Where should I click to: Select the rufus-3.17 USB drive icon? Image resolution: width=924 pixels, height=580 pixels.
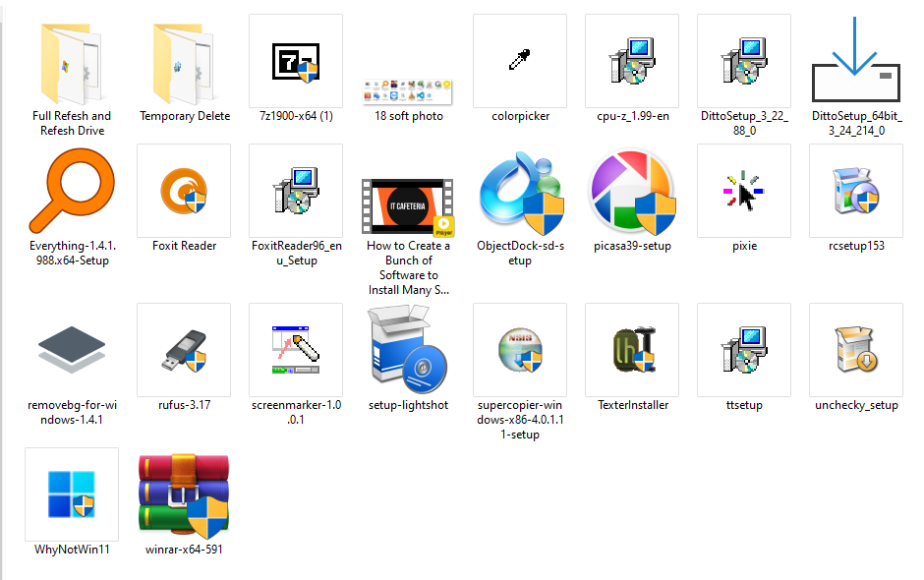click(x=184, y=351)
